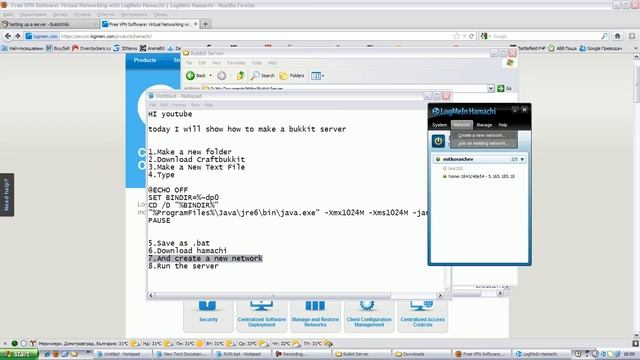This screenshot has height=360, width=640.
Task: Open the ArenaBG bookmark
Action: [x=152, y=48]
